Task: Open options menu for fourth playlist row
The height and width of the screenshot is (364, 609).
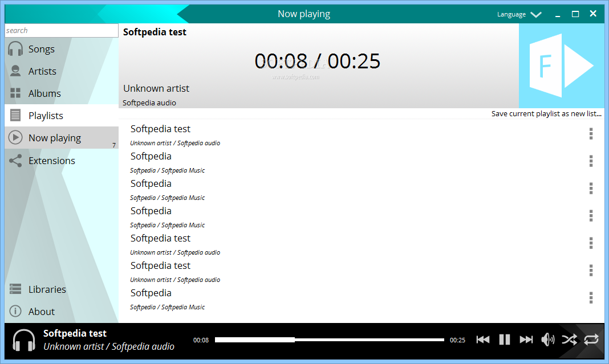Action: click(591, 215)
